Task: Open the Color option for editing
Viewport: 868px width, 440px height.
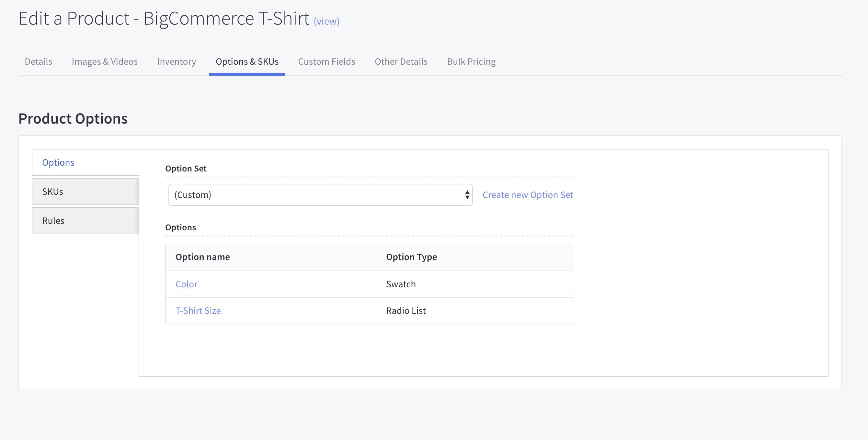Action: (x=186, y=284)
